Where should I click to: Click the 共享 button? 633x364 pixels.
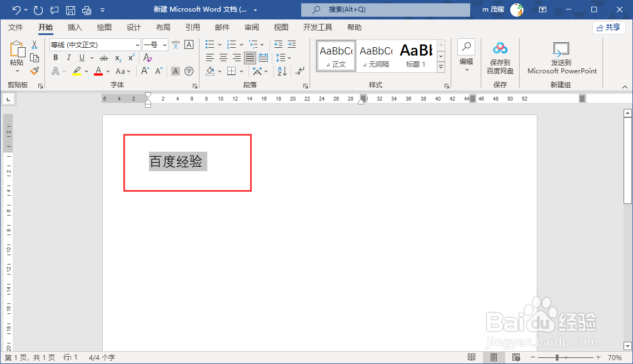(609, 27)
